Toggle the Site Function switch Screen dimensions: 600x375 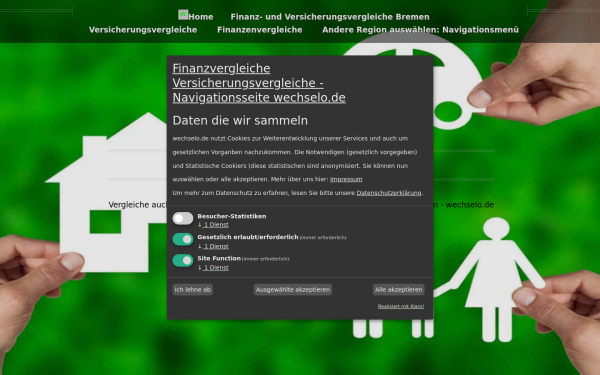pos(183,261)
